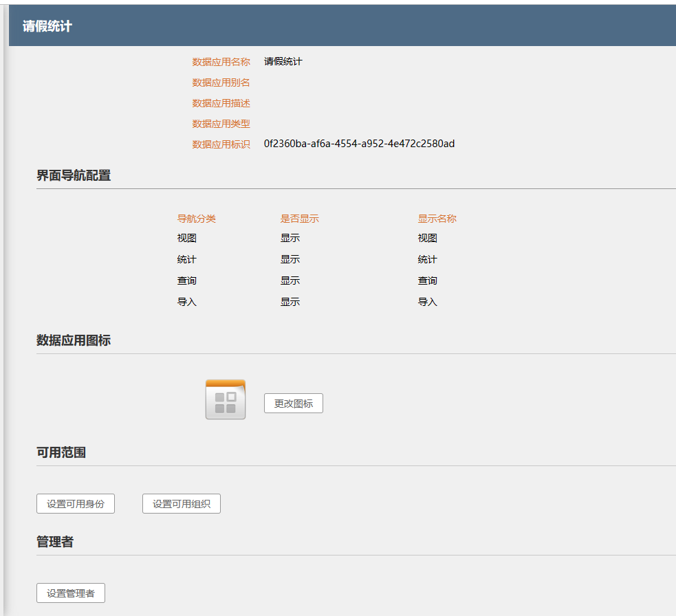
Task: Click 导入 in the 导航分类 column
Action: pos(186,302)
